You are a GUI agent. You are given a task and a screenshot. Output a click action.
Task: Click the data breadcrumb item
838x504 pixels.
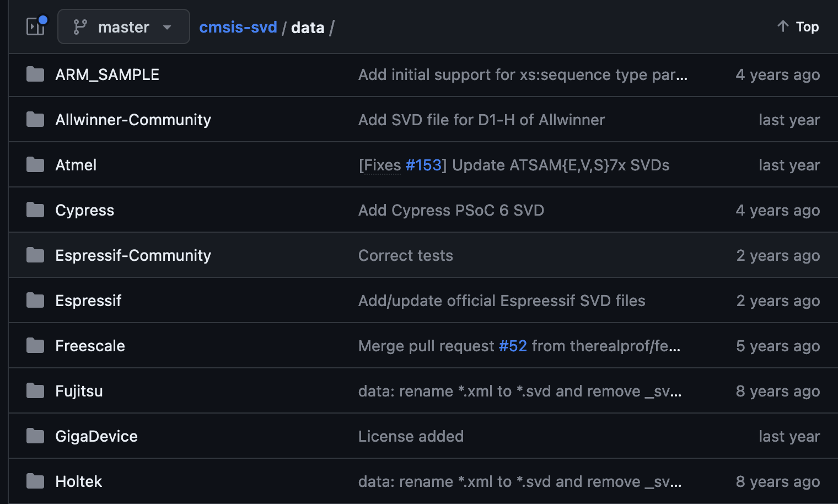point(308,28)
